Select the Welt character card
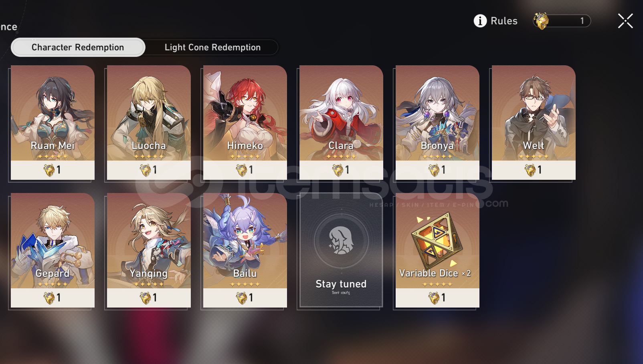The image size is (643, 364). [x=534, y=123]
